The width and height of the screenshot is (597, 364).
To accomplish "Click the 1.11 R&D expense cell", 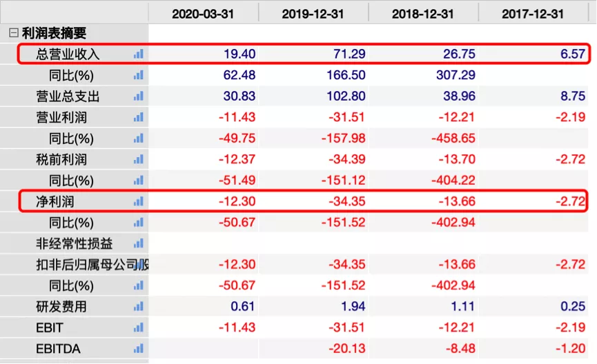I will [462, 306].
